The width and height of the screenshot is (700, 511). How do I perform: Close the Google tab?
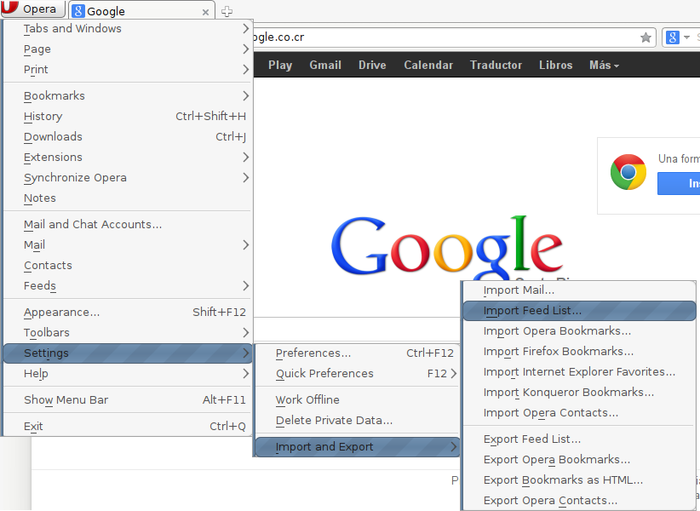tap(205, 12)
